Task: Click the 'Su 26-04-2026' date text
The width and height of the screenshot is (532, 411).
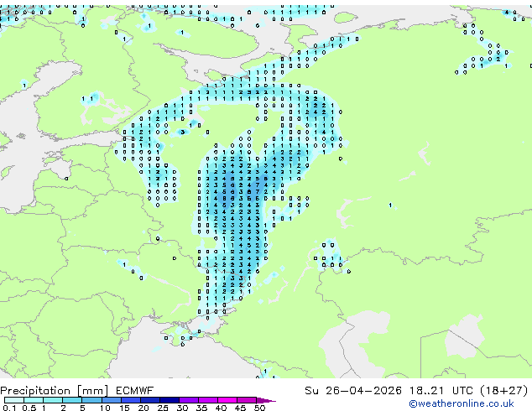Action: (353, 391)
